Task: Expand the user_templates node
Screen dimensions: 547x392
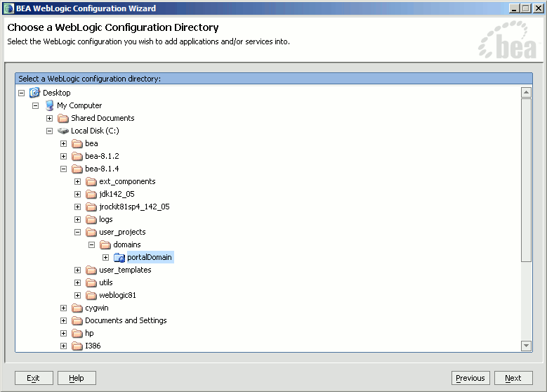Action: click(x=77, y=270)
